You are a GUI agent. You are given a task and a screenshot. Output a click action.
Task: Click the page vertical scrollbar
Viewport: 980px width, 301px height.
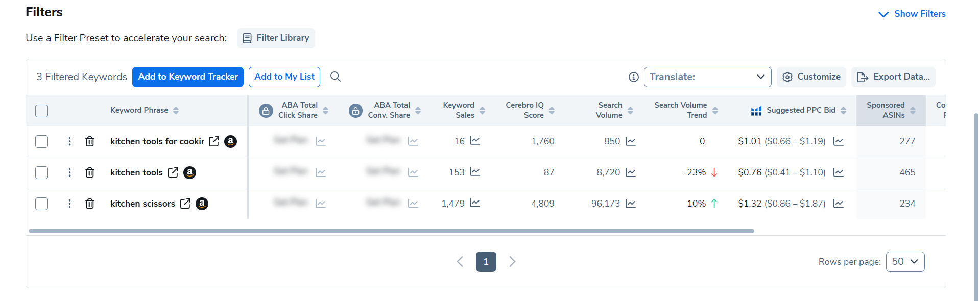[976, 206]
